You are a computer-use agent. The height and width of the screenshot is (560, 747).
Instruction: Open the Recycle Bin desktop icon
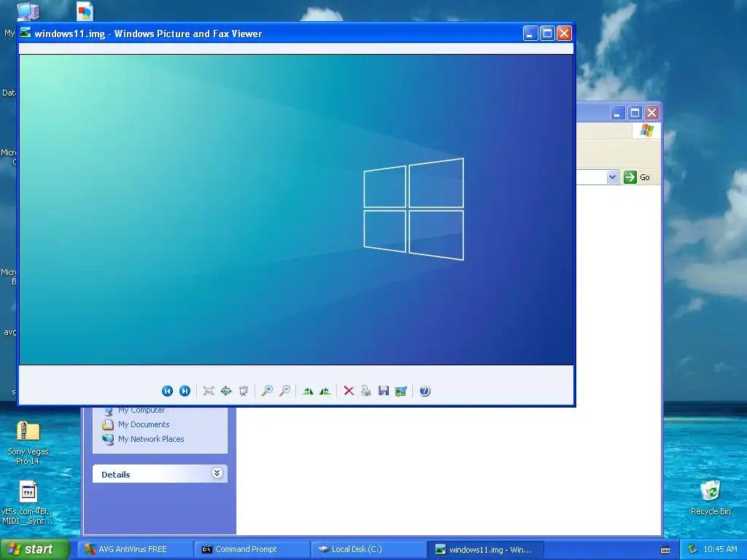point(711,497)
